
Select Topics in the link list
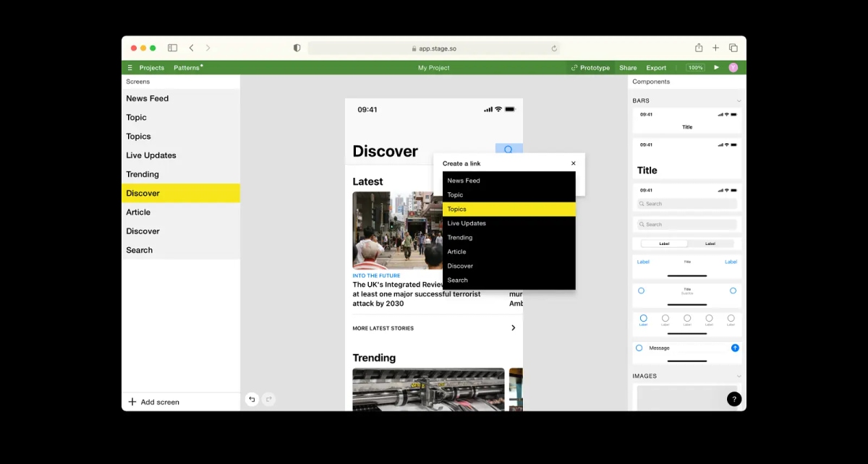509,209
